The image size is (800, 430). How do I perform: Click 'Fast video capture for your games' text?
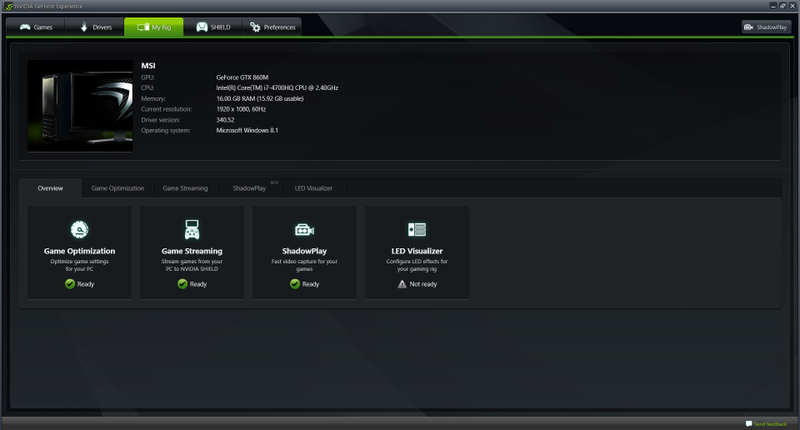[x=305, y=265]
